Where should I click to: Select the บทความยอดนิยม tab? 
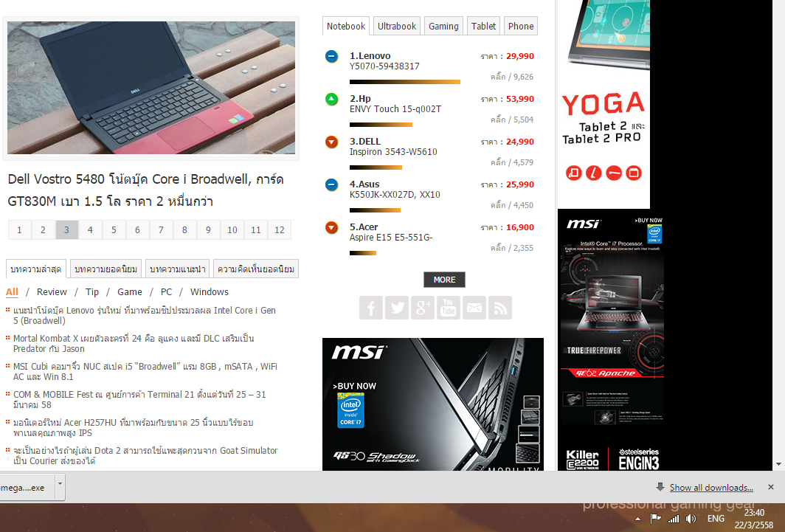coord(106,269)
